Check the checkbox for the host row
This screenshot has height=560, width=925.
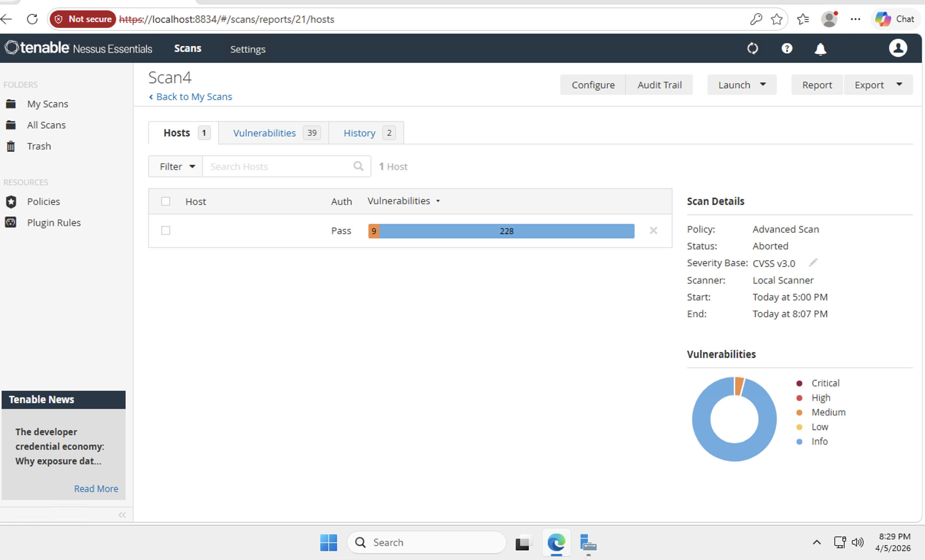166,230
